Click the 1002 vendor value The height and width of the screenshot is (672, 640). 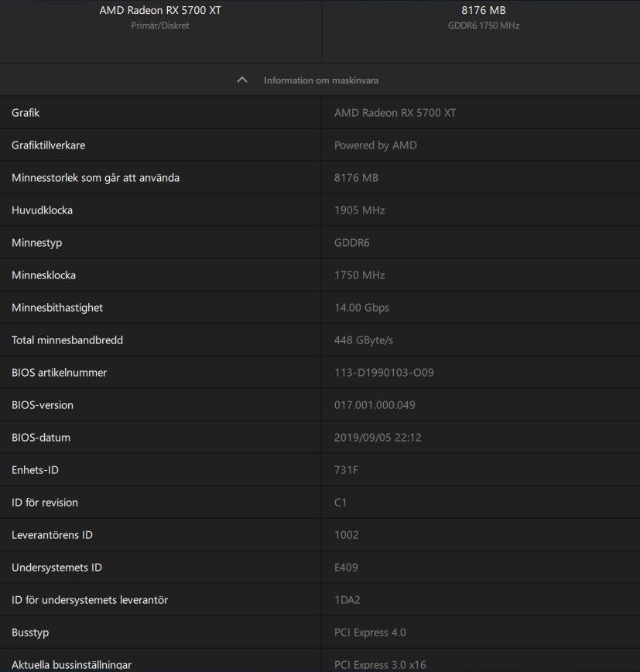point(346,535)
